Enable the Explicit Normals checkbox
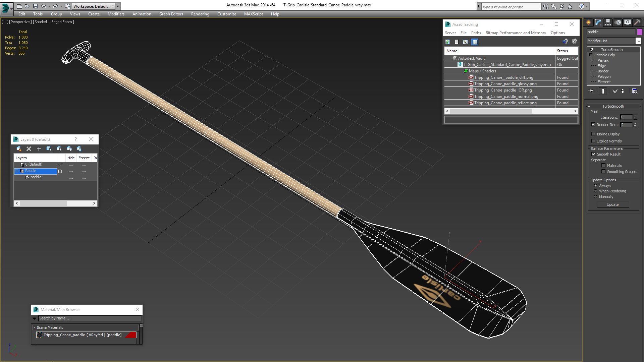644x362 pixels. click(593, 141)
